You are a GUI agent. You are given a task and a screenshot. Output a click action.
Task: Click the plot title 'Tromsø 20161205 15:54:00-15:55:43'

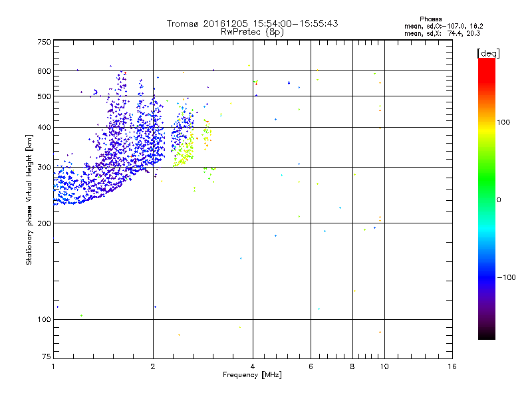pos(252,23)
